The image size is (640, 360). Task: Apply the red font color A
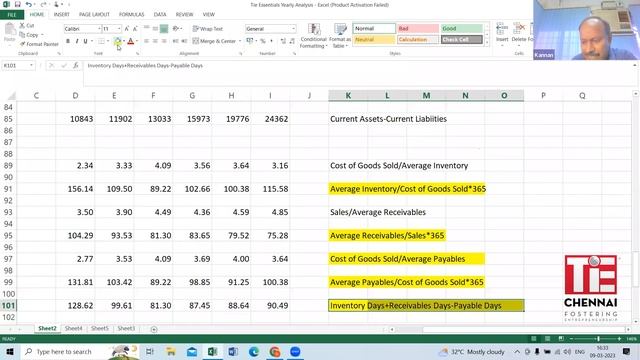coord(131,41)
